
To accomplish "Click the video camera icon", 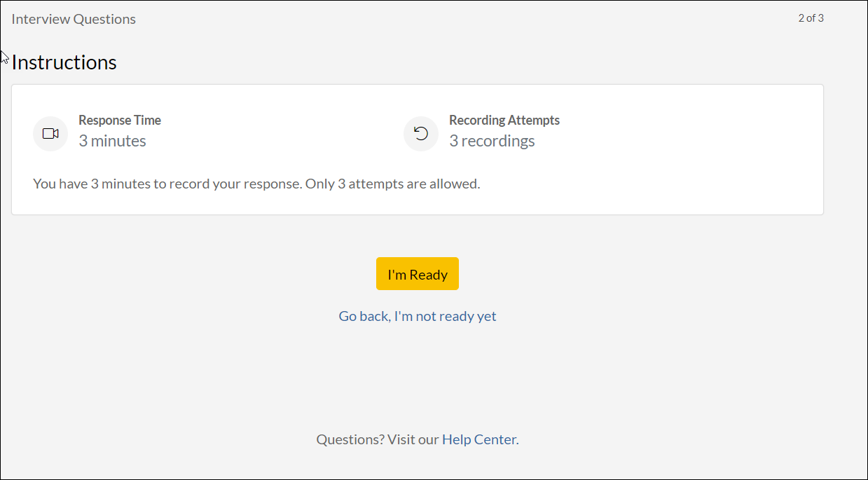I will (50, 134).
